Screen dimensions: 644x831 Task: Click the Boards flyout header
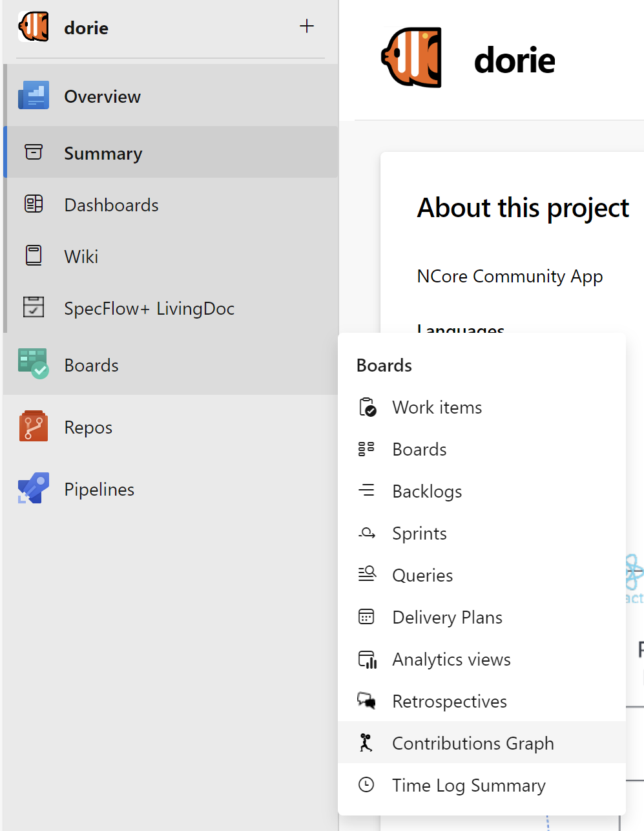coord(384,365)
